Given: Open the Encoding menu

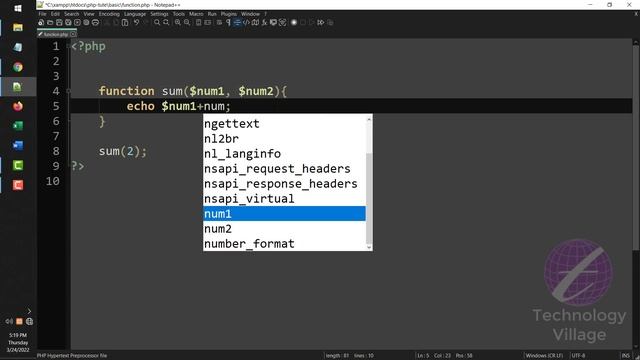Looking at the screenshot, I should (109, 14).
